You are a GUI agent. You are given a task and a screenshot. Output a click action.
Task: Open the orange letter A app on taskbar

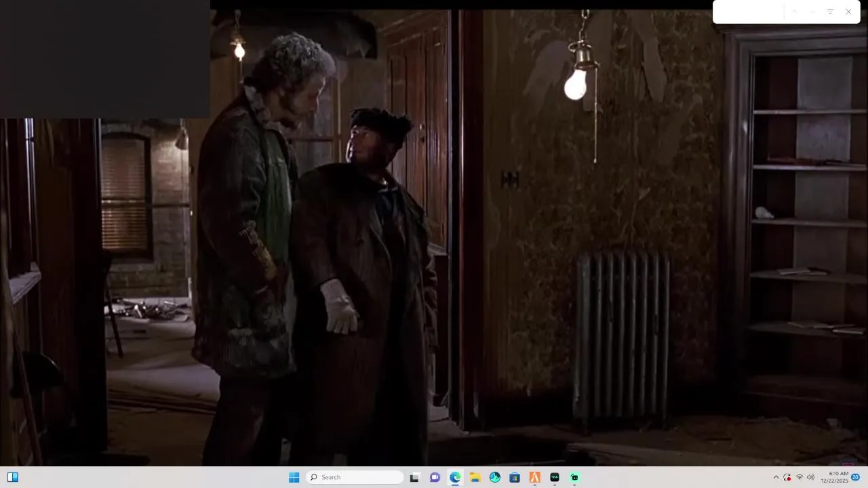534,477
